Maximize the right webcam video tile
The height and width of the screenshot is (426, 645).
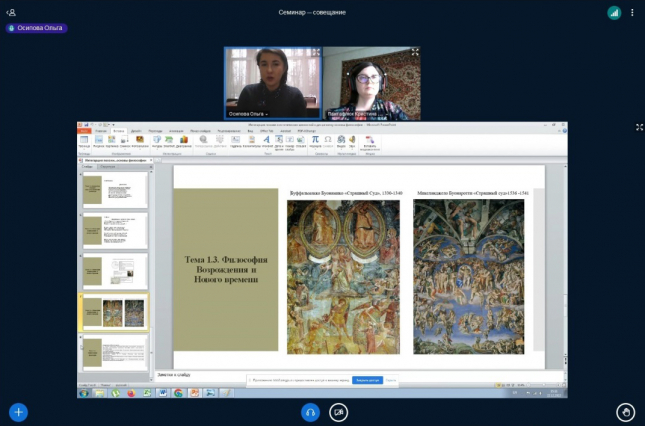415,52
